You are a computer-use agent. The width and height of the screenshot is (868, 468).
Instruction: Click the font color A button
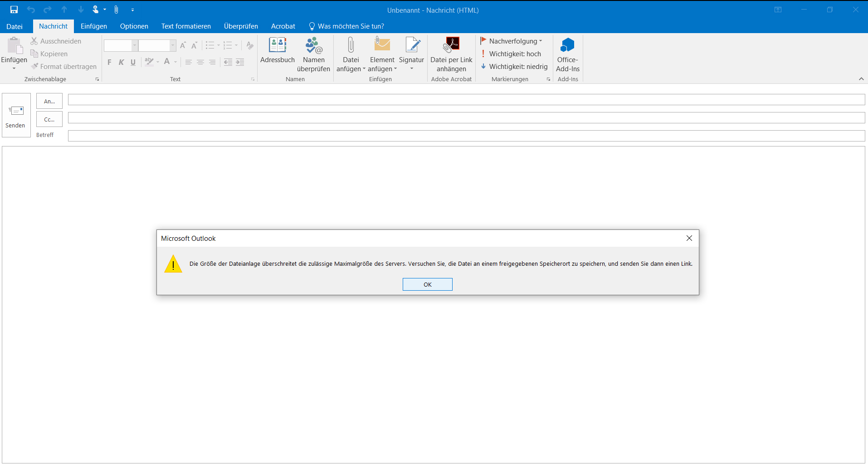167,62
